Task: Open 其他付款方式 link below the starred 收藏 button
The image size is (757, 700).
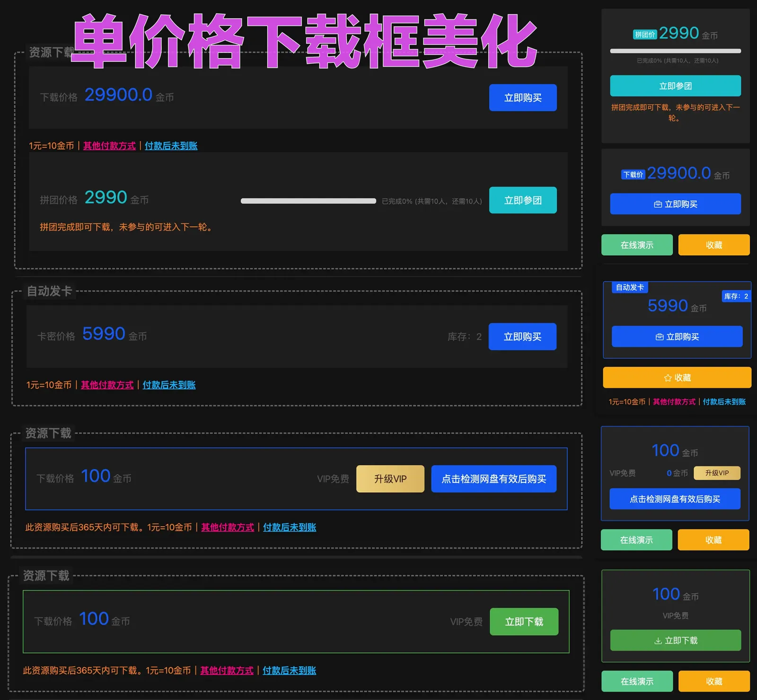Action: [674, 402]
